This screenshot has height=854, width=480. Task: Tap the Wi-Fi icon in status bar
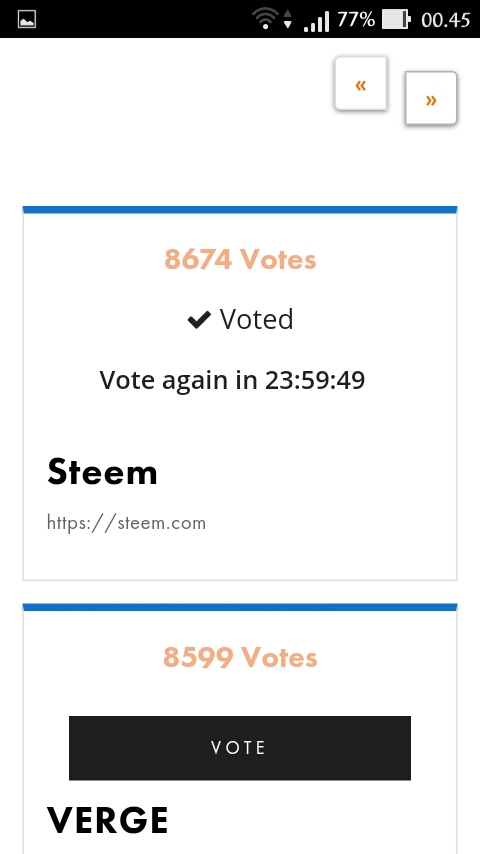(265, 20)
